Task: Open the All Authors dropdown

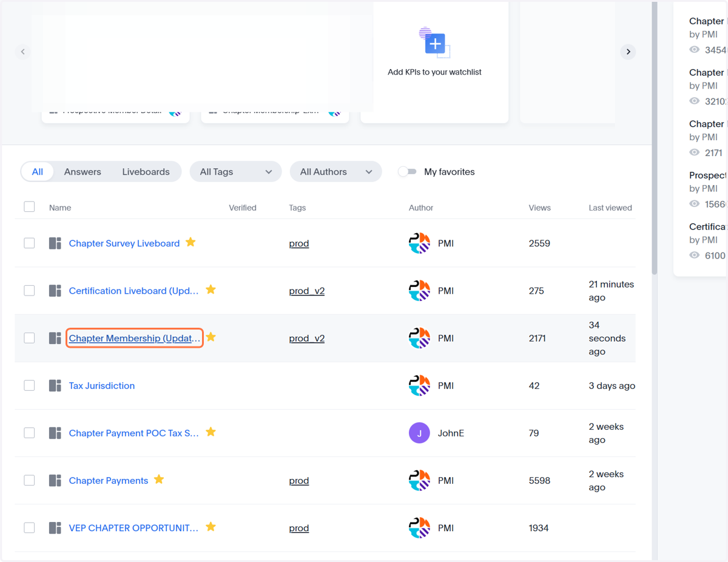Action: tap(335, 172)
